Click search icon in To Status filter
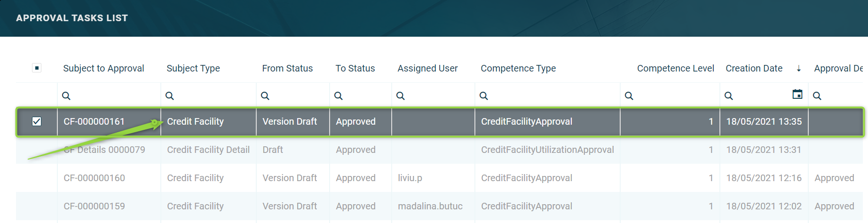 339,96
